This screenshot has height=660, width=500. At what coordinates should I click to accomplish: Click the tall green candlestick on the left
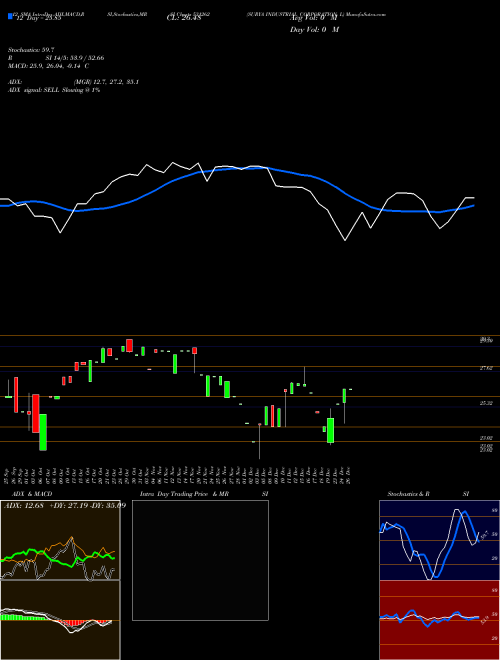[43, 432]
